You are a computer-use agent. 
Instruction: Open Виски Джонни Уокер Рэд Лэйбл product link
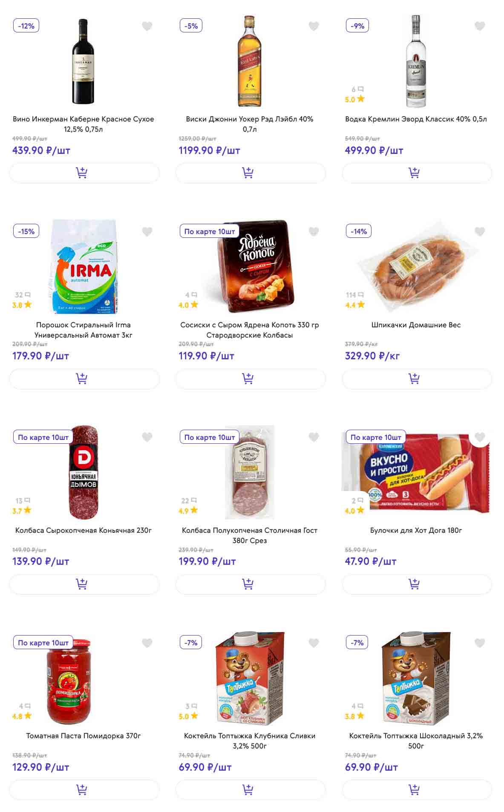[x=250, y=124]
